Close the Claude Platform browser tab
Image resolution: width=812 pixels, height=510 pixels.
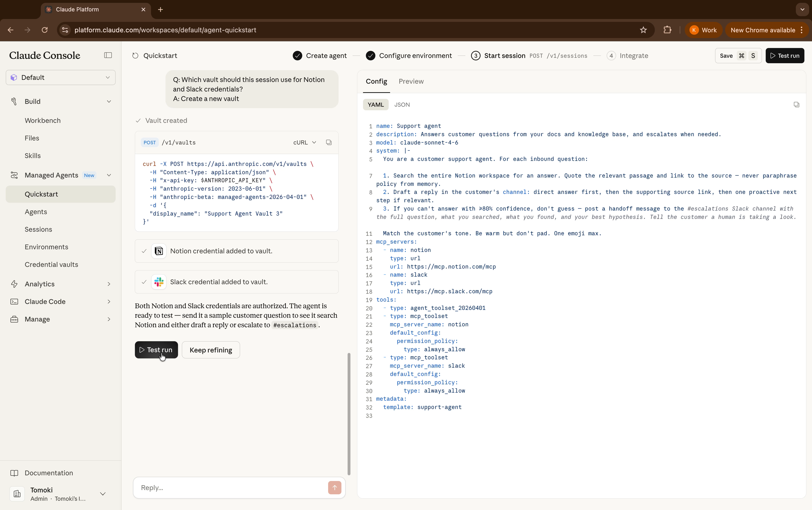pyautogui.click(x=143, y=10)
